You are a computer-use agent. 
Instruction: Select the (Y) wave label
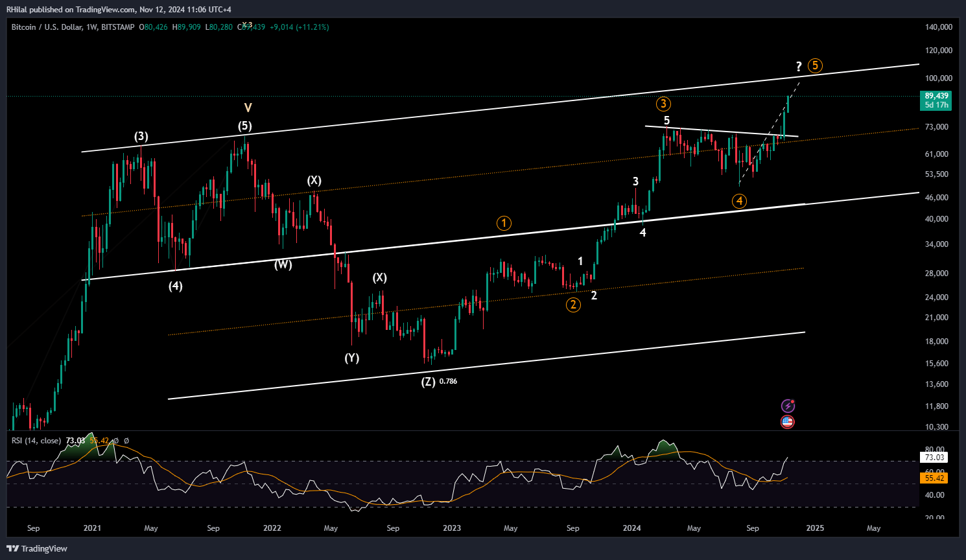pos(351,358)
